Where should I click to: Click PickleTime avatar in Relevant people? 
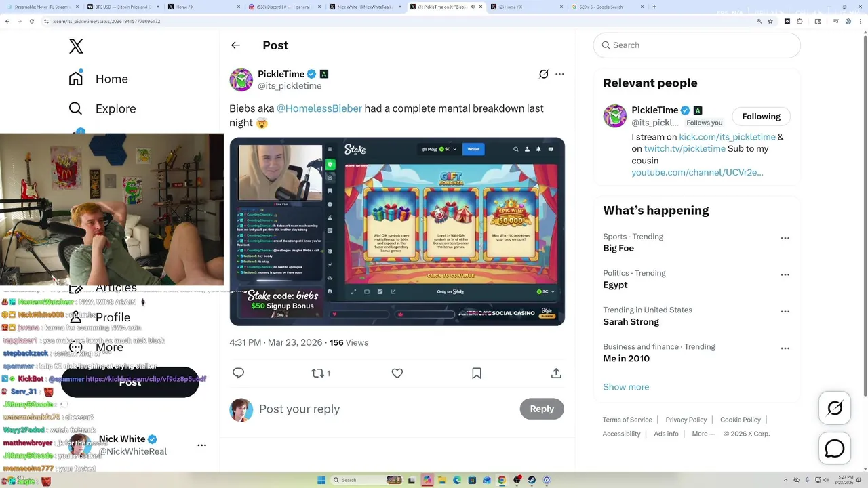click(x=615, y=116)
